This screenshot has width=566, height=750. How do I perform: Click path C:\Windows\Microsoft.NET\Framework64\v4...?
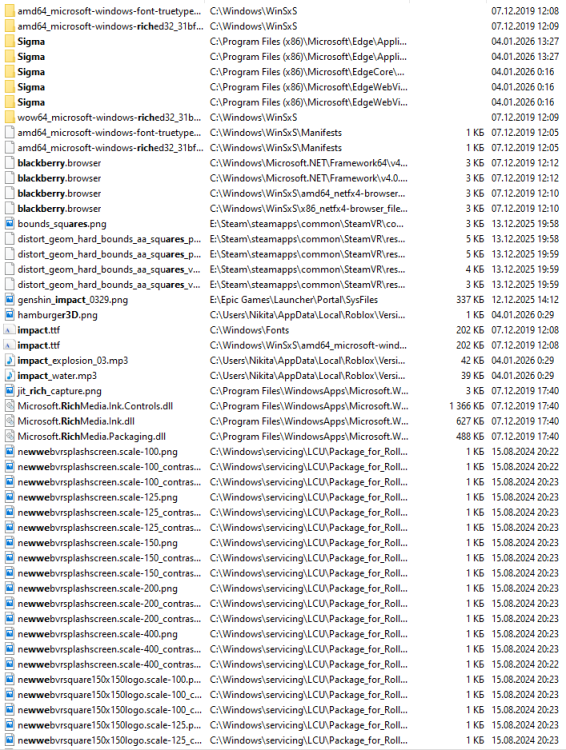tap(309, 163)
